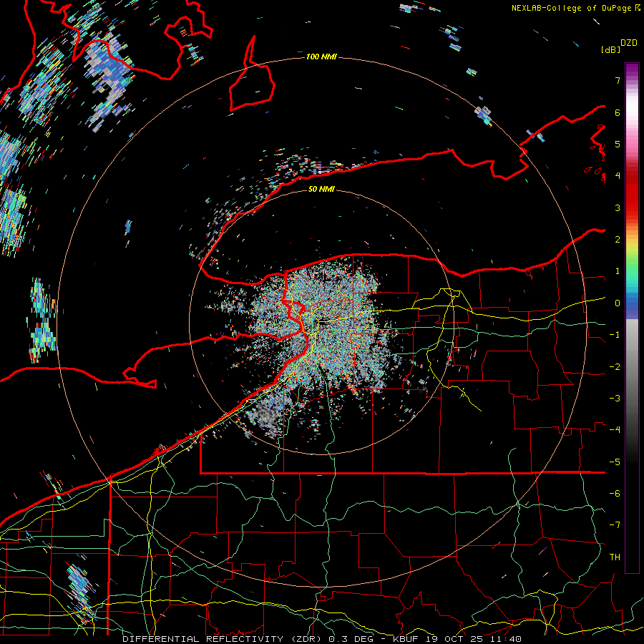
Task: Click the DZD product label
Action: 628,43
